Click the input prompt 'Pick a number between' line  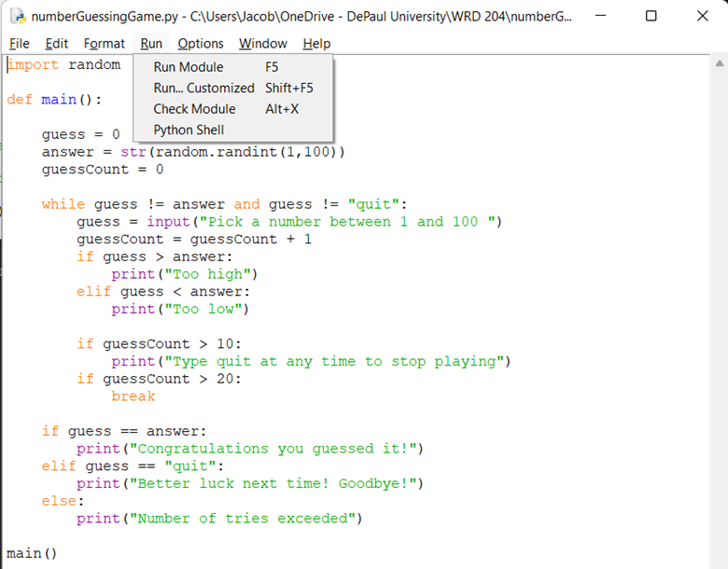coord(289,221)
